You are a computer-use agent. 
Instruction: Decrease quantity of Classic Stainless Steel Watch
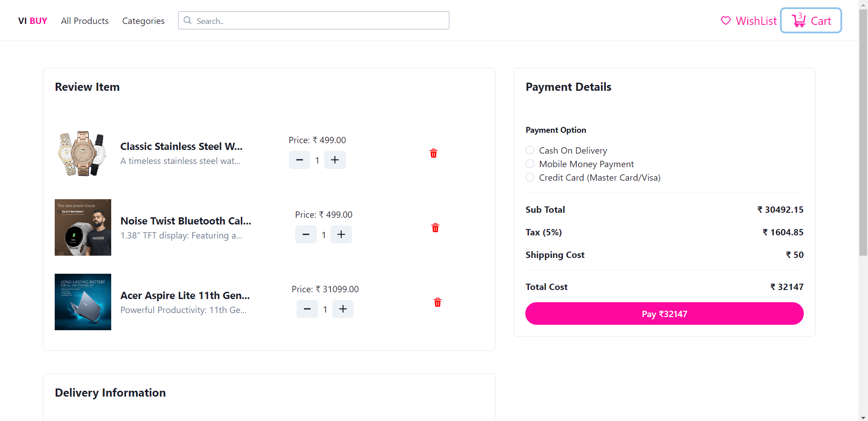point(299,160)
